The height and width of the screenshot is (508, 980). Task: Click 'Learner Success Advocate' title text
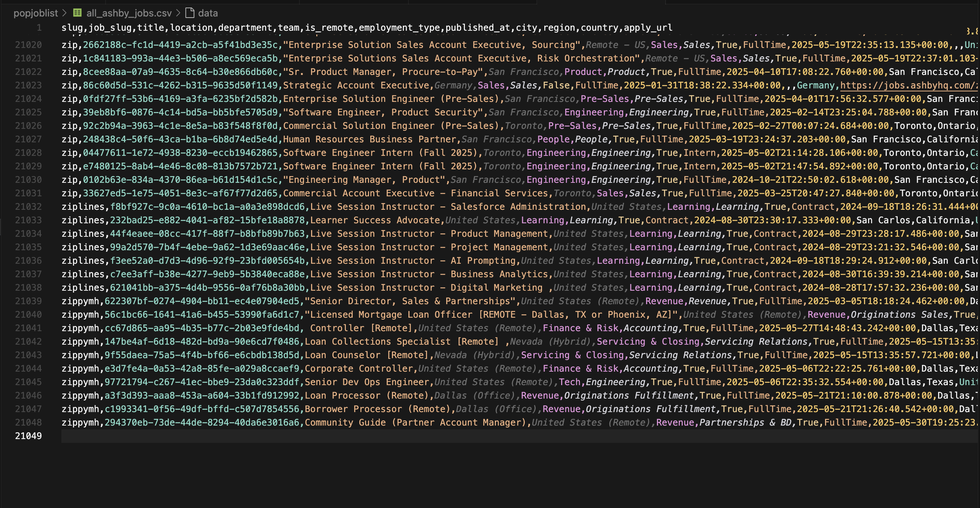[x=375, y=220]
